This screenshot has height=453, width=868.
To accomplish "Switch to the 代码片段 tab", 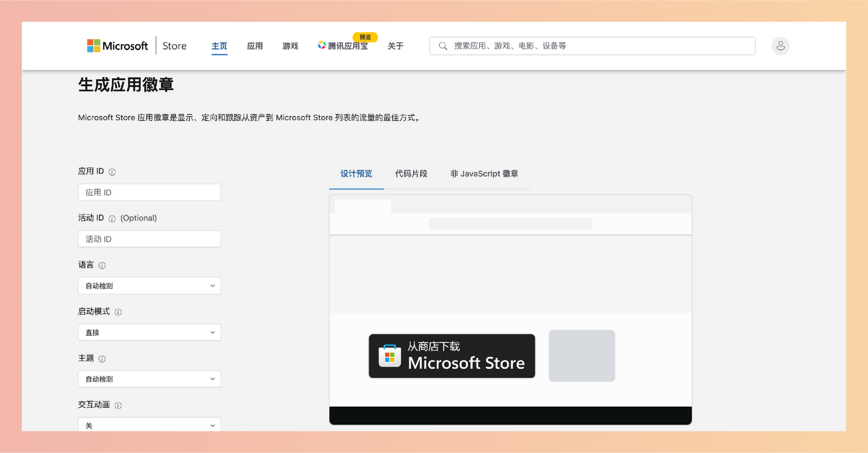I will tap(412, 173).
